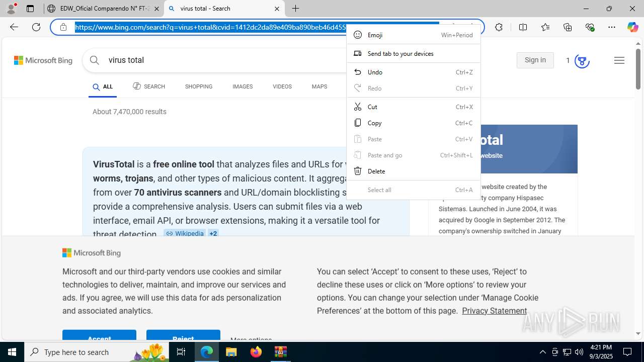Show hidden system tray icons chevron
This screenshot has width=644, height=362.
point(542,352)
